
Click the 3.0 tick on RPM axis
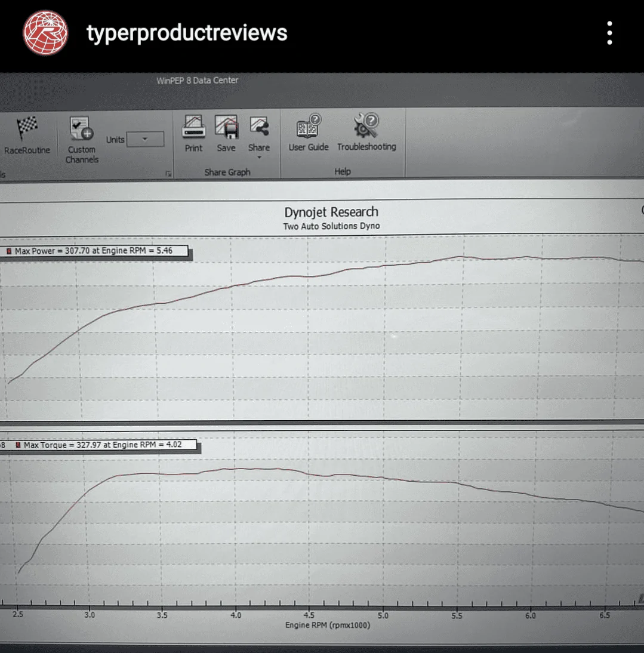[90, 615]
